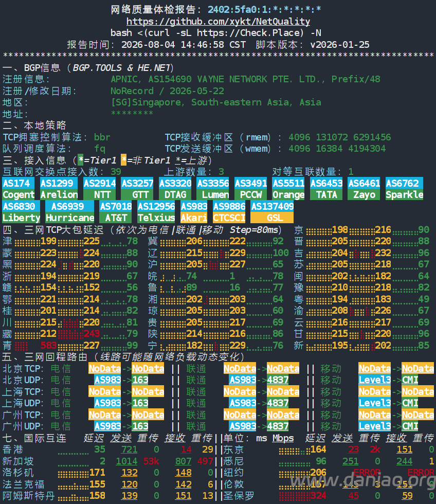Click wmem values 4096 16384 4194304
The image size is (436, 504).
pos(337,149)
